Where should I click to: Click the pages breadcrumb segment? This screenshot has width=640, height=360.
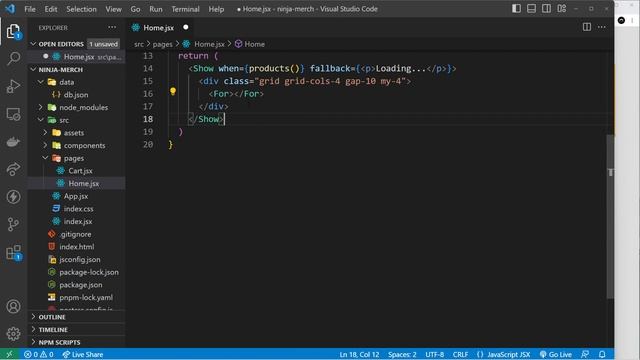coord(162,44)
